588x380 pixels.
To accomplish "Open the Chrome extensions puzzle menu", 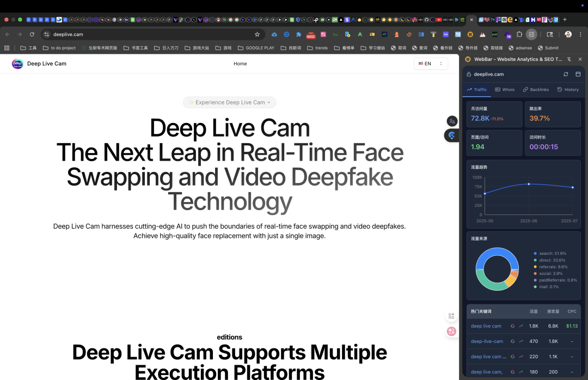I will point(519,34).
